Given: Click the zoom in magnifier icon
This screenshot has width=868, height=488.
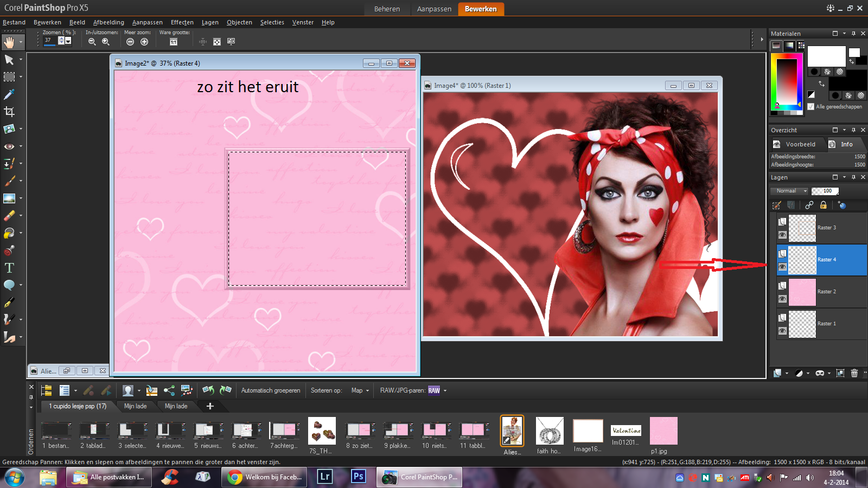Looking at the screenshot, I should pos(106,42).
